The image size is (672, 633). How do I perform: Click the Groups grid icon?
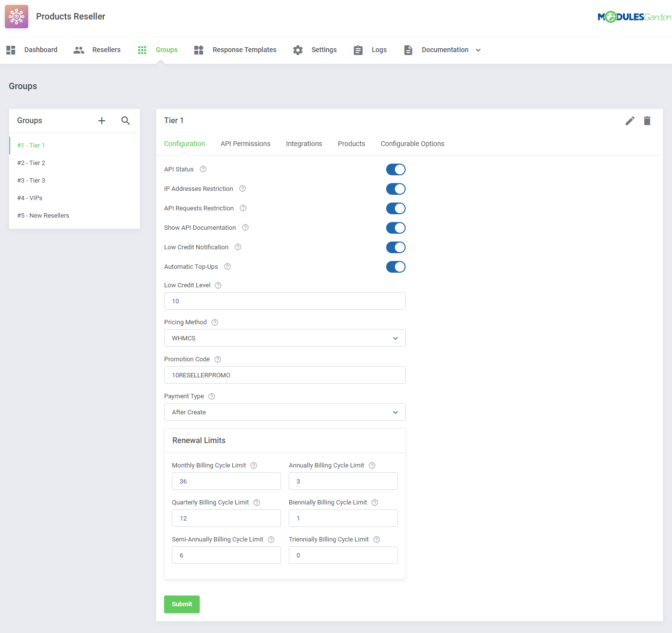[142, 50]
